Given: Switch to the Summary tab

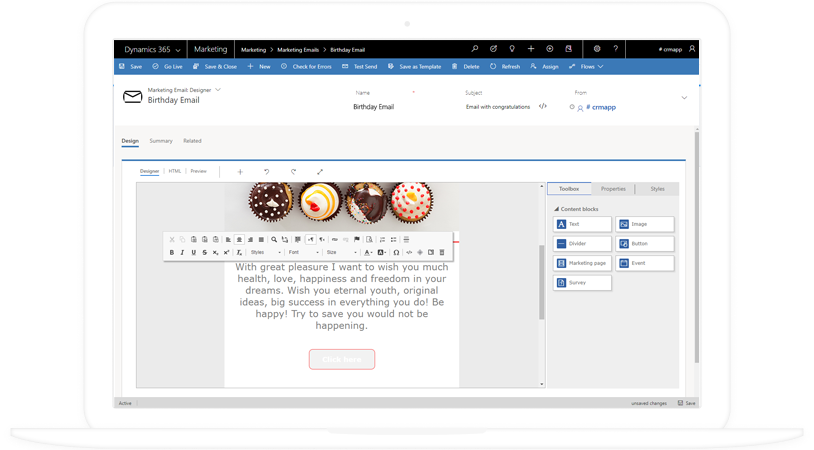Looking at the screenshot, I should tap(161, 141).
